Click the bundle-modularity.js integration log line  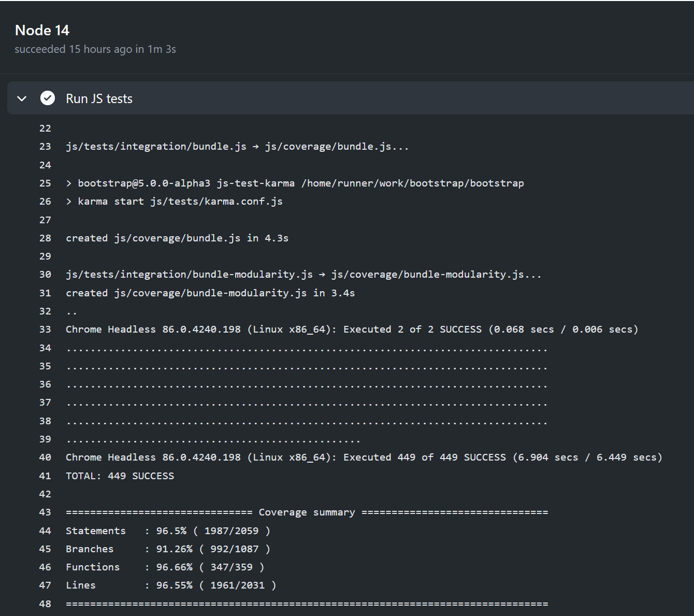[x=303, y=274]
